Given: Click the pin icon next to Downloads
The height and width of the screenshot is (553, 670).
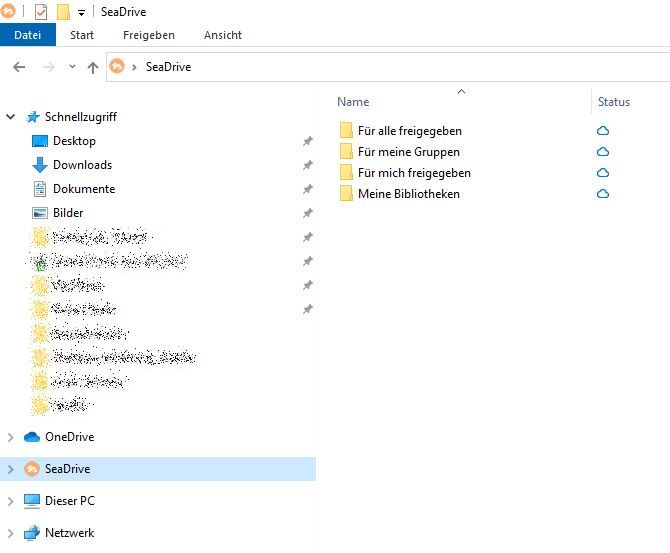Looking at the screenshot, I should point(308,166).
